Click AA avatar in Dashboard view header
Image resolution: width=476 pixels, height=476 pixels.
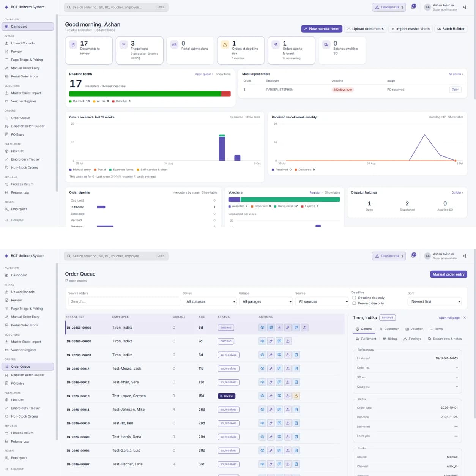point(427,7)
